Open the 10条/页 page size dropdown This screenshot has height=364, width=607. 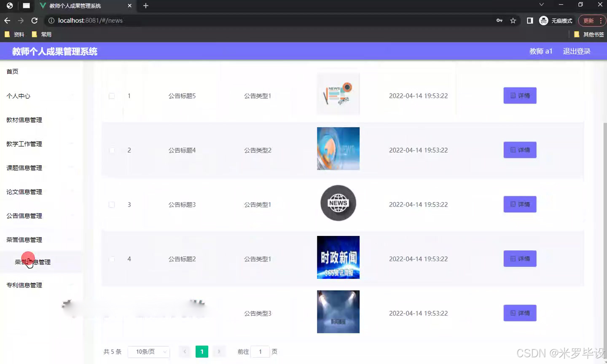coord(148,351)
